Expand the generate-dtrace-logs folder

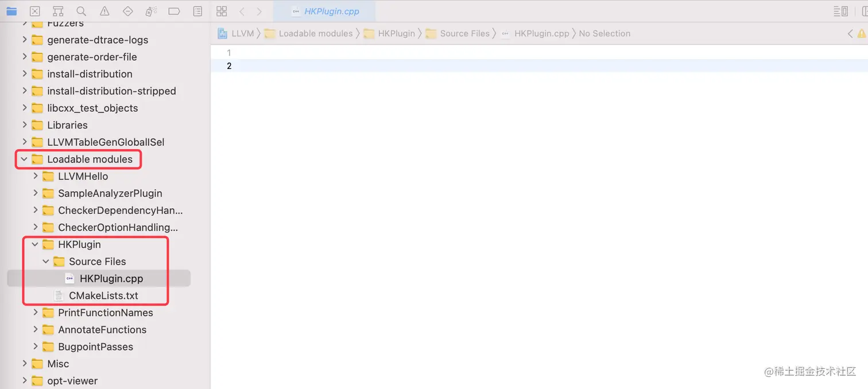24,40
